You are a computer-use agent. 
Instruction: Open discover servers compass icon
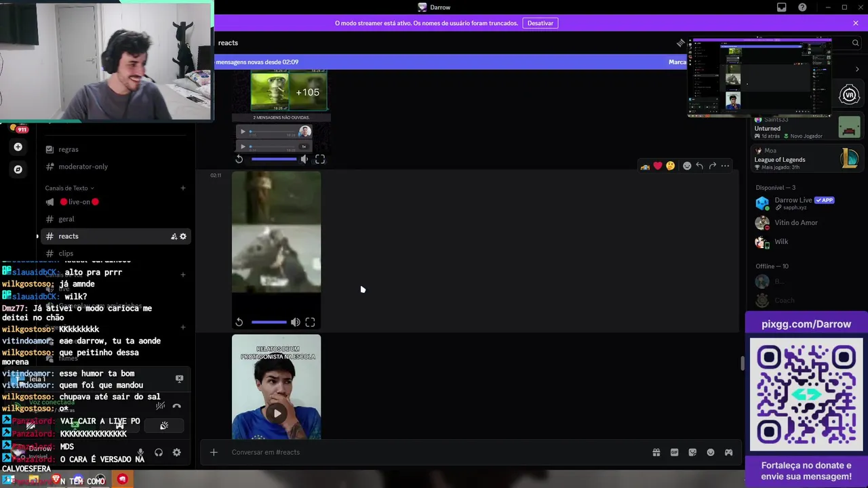[x=18, y=169]
